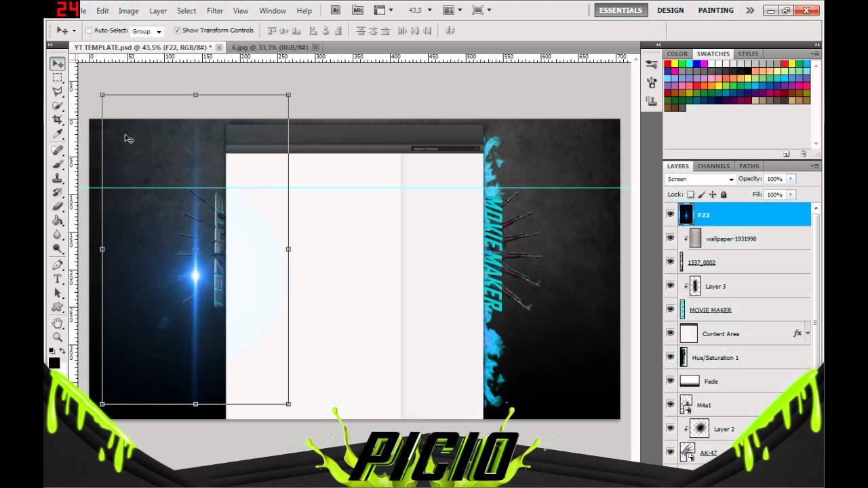Viewport: 868px width, 488px height.
Task: Select the Horizontal Type tool
Action: 58,279
